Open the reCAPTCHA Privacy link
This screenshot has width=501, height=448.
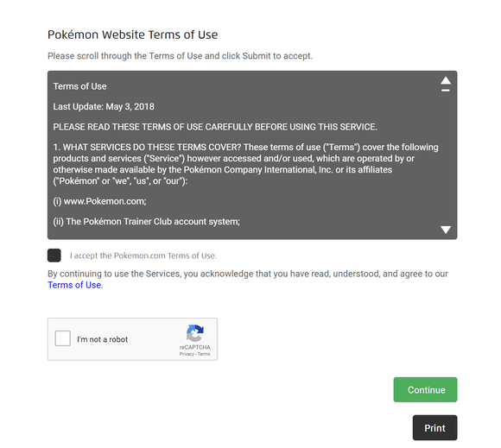187,354
